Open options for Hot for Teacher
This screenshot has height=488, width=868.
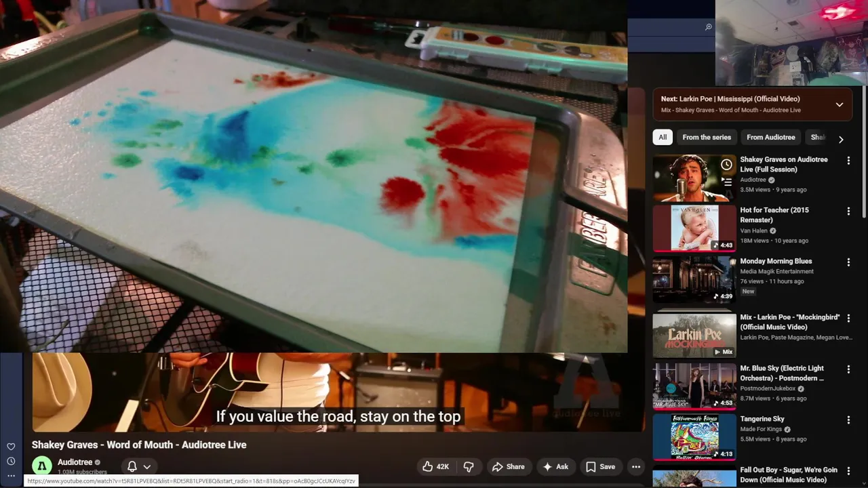(x=848, y=211)
